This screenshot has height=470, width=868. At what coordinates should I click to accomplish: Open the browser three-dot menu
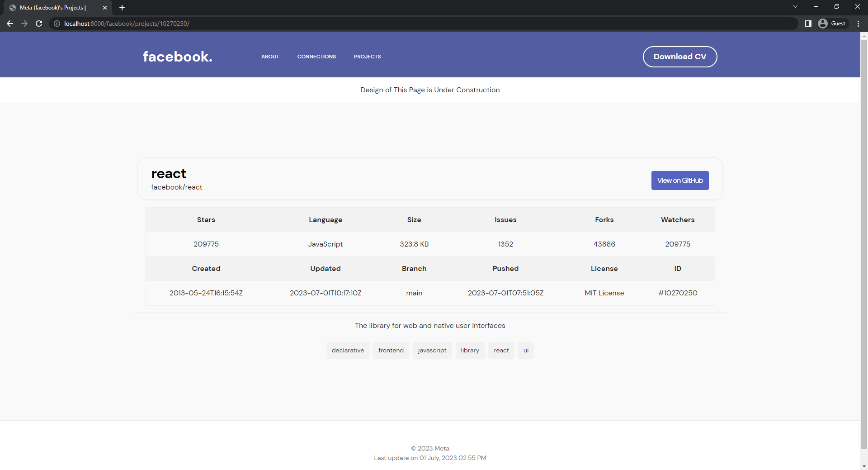click(858, 24)
